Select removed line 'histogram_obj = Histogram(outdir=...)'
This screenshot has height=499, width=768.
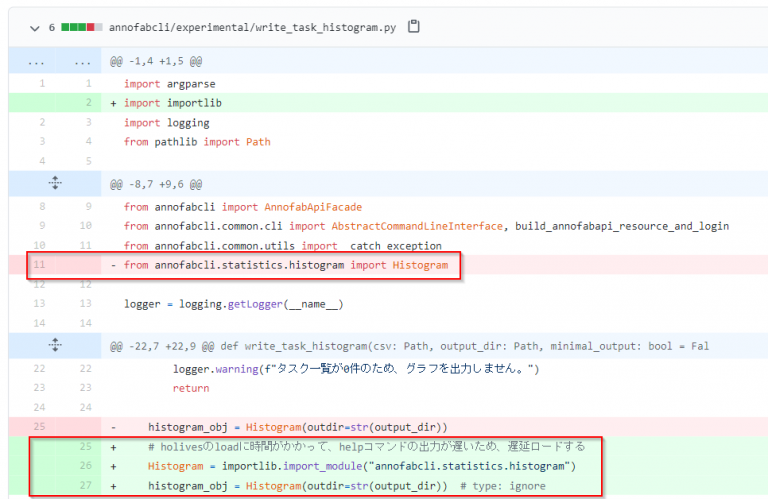pos(298,427)
